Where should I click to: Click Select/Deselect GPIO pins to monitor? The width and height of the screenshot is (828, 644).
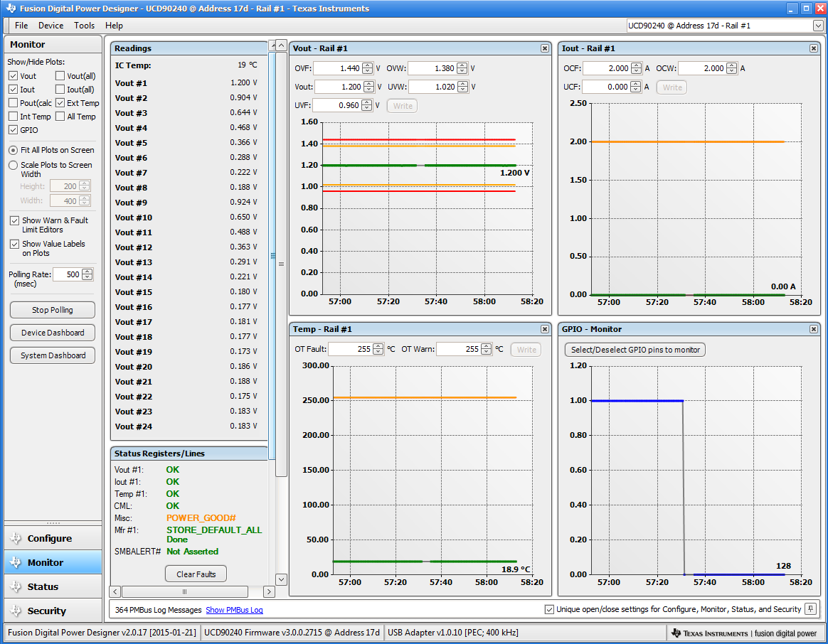pos(635,349)
